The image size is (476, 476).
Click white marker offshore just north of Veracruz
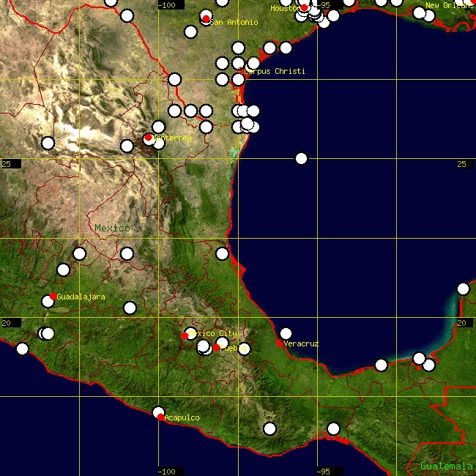click(286, 333)
